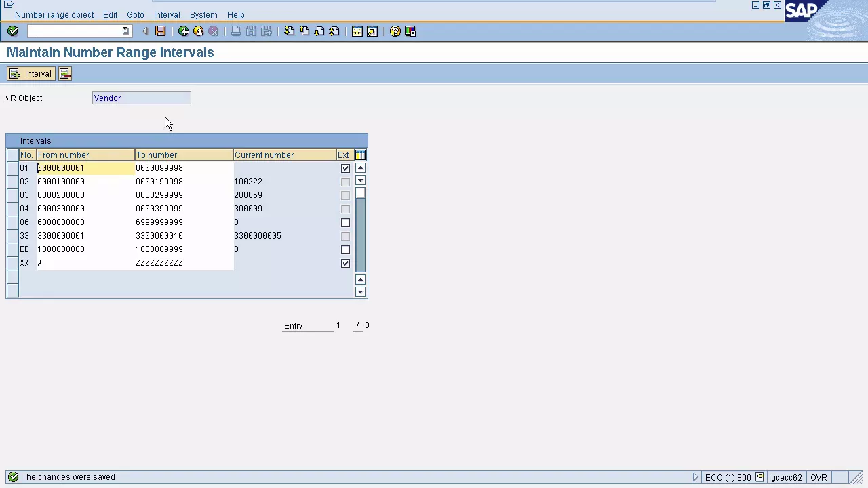
Task: Open the Interval menu
Action: (x=167, y=15)
